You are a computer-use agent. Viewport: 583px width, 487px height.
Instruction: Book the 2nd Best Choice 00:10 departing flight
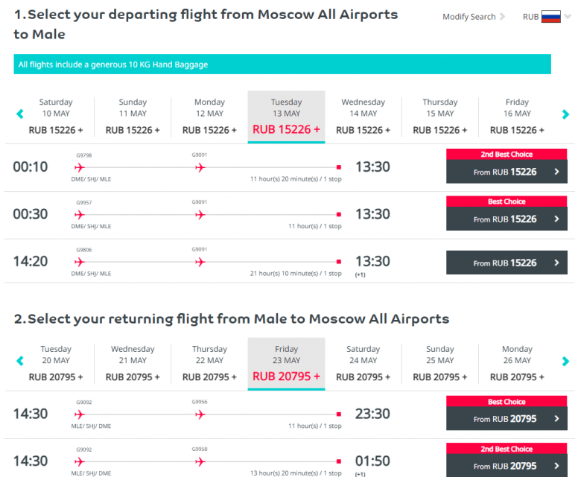pyautogui.click(x=507, y=172)
